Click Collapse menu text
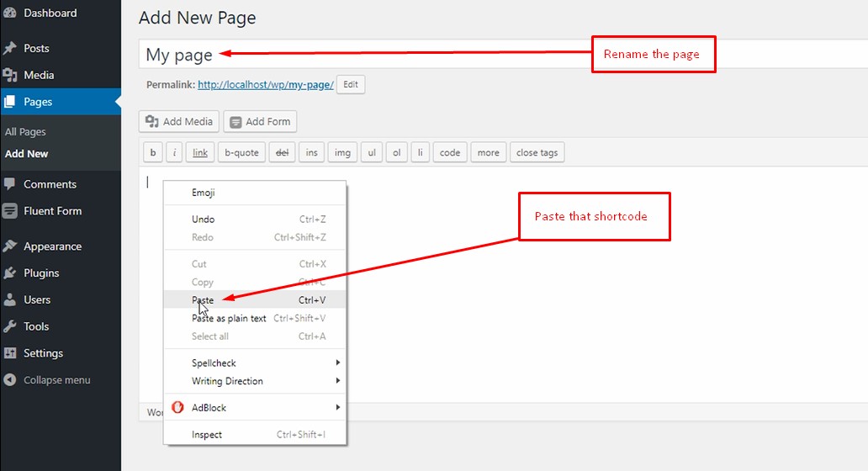The image size is (868, 471). pos(57,380)
